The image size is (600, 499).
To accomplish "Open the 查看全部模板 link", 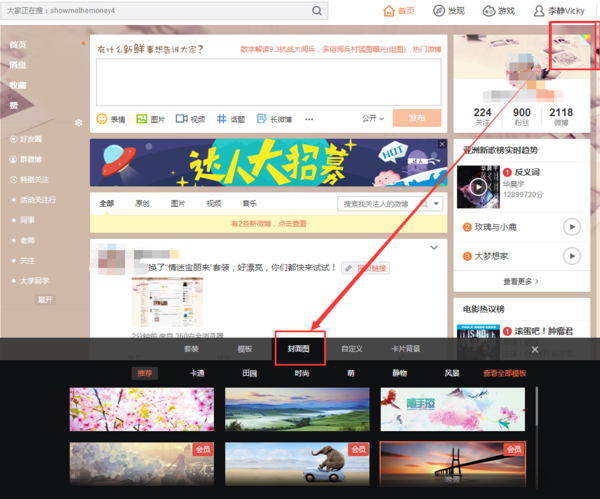I will [504, 373].
